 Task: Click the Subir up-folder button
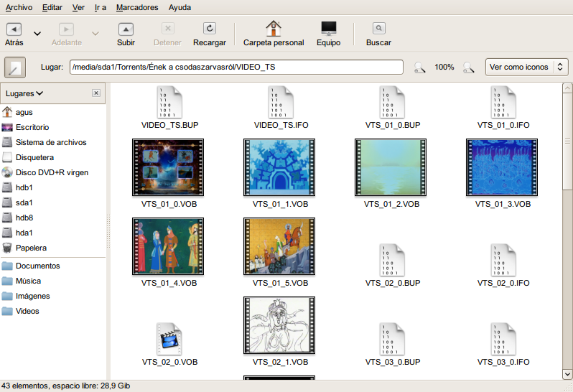pyautogui.click(x=126, y=29)
